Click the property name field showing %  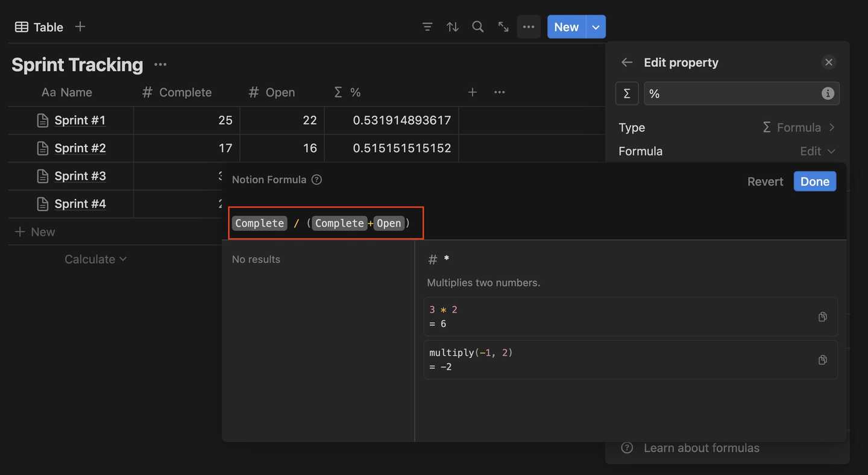pyautogui.click(x=723, y=93)
